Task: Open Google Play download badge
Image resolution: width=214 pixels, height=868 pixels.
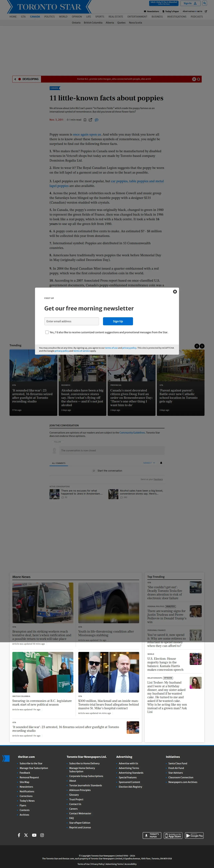Action: click(194, 835)
